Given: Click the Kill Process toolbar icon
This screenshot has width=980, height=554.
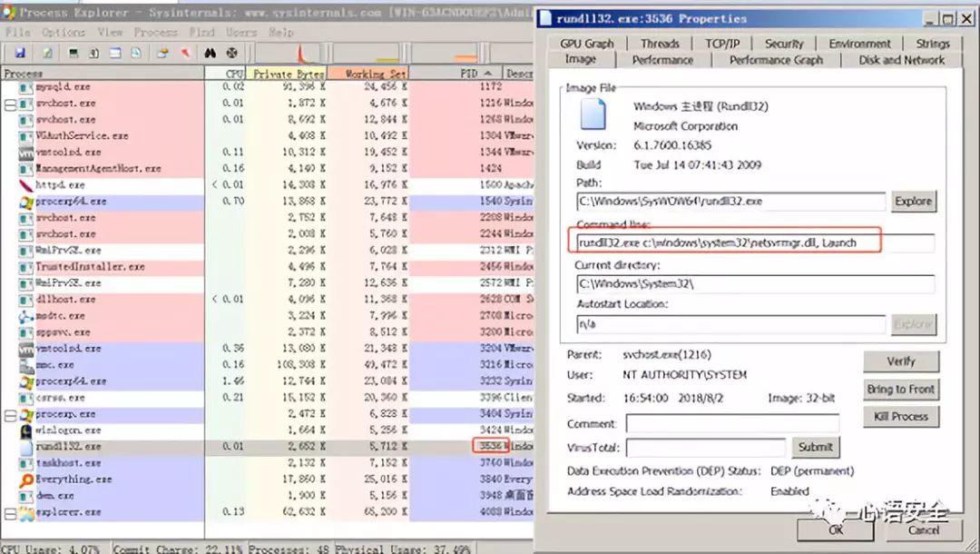Looking at the screenshot, I should [x=185, y=54].
